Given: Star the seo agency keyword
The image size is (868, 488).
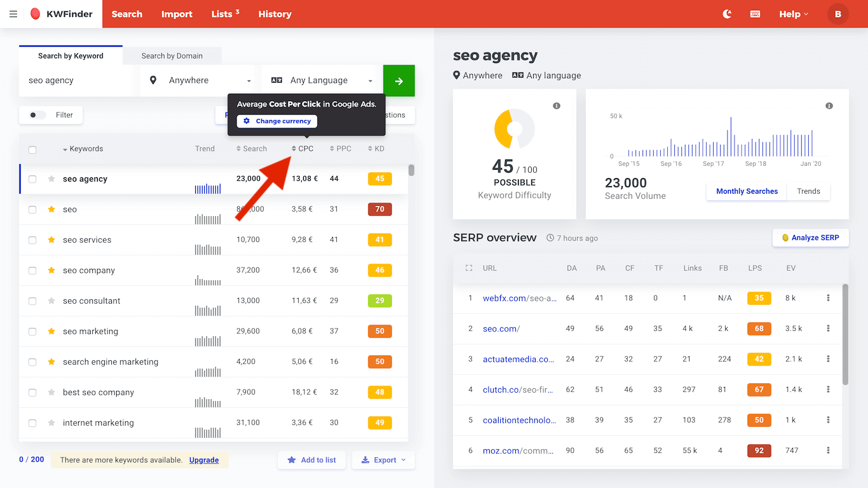Looking at the screenshot, I should [51, 179].
